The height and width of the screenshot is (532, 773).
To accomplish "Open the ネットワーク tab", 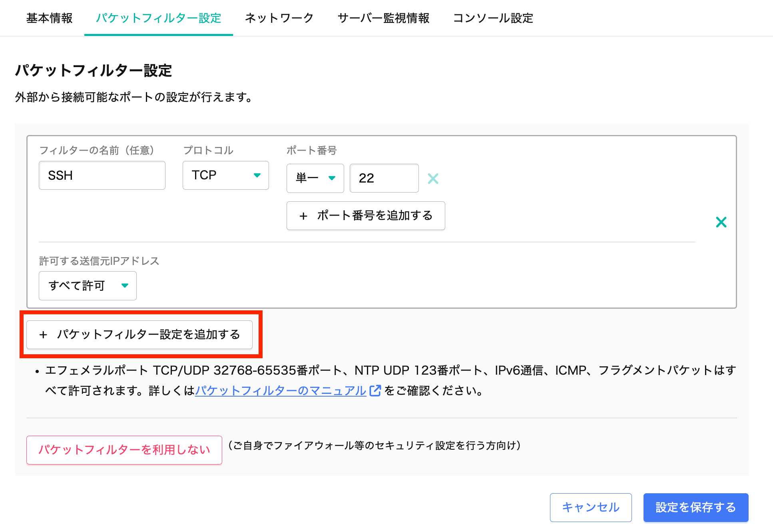I will [x=279, y=18].
